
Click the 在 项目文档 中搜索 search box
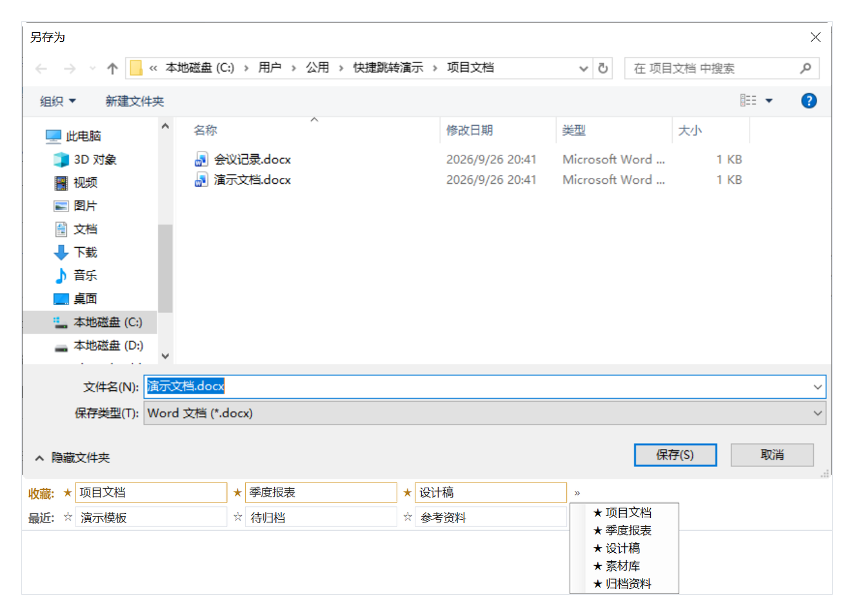pos(722,68)
